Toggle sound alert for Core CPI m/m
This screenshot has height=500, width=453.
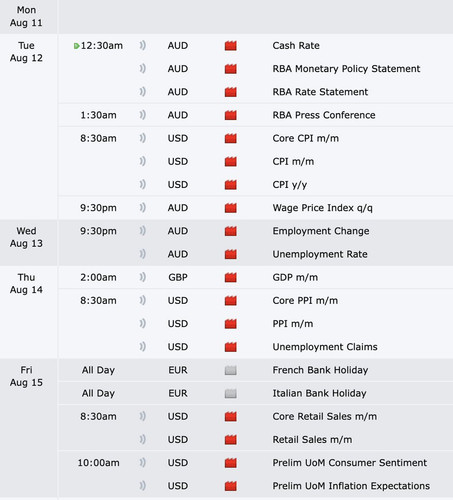coord(142,138)
